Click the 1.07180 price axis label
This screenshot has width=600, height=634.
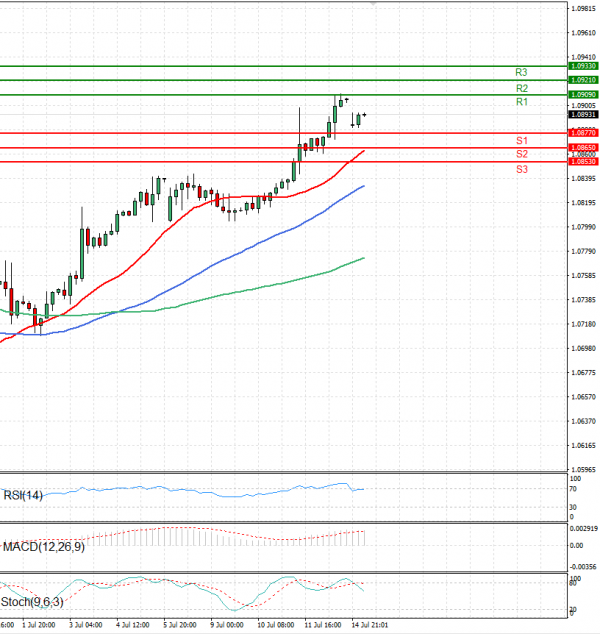pos(583,324)
